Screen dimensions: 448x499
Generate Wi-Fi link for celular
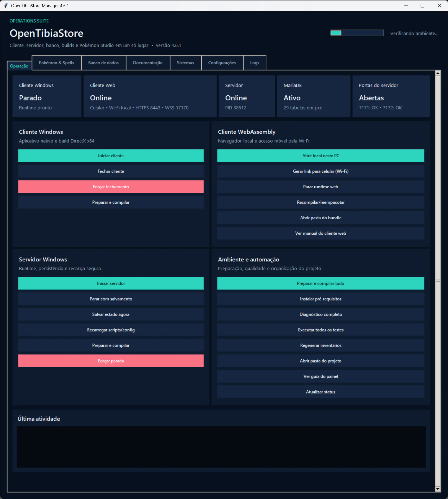tap(321, 171)
